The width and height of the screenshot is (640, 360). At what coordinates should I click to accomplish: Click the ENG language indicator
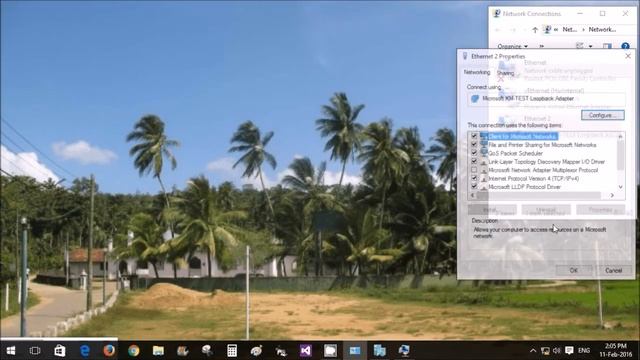click(x=584, y=351)
